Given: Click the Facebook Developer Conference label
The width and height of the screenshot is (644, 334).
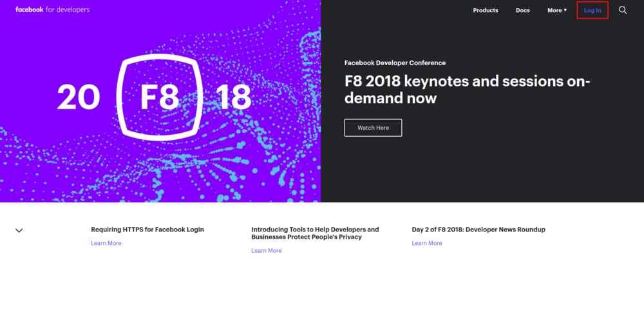Looking at the screenshot, I should point(395,63).
